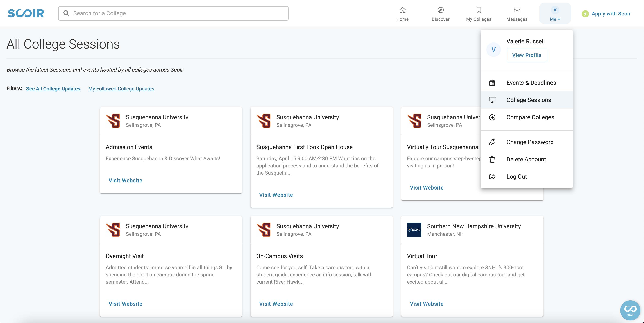This screenshot has width=644, height=323.
Task: Choose Compare Colleges from menu
Action: click(x=527, y=117)
